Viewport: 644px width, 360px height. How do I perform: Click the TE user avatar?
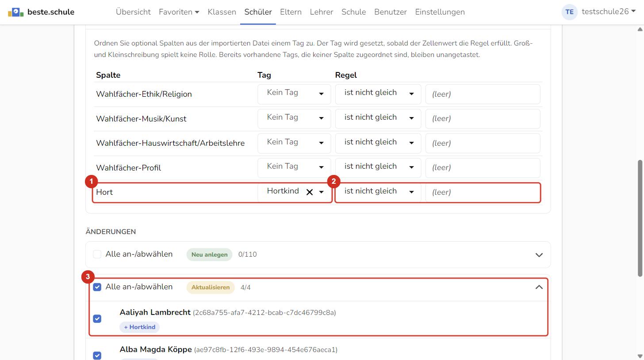pyautogui.click(x=570, y=12)
